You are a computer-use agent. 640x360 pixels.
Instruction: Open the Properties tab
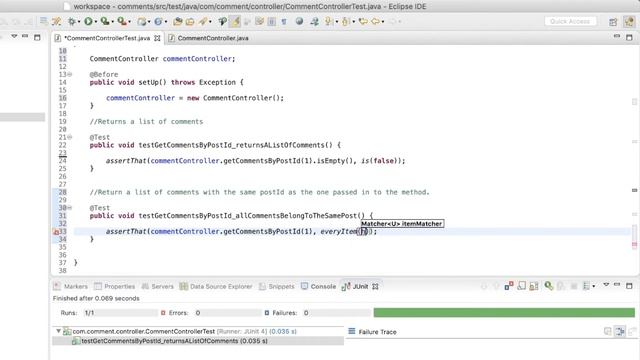(x=115, y=287)
